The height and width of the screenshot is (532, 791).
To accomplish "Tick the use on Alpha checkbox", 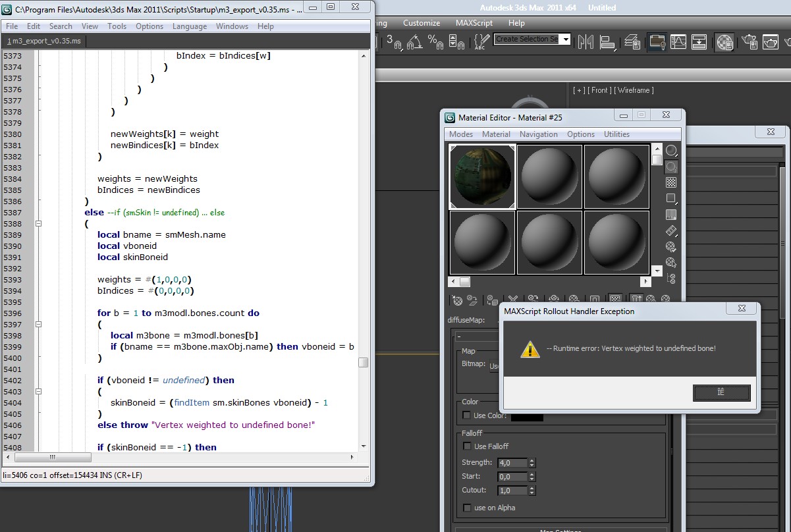I will 467,508.
